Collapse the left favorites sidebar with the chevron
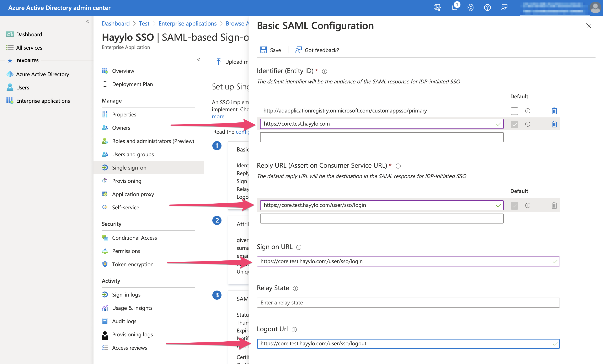The width and height of the screenshot is (603, 364). tap(88, 22)
